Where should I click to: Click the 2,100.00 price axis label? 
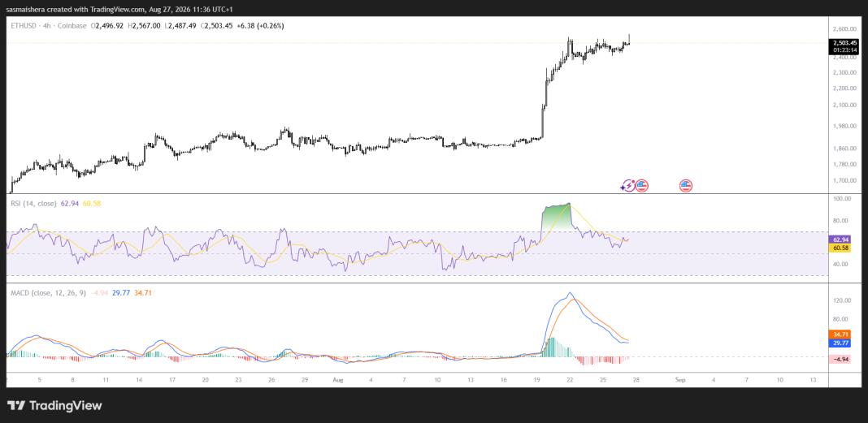coord(844,105)
